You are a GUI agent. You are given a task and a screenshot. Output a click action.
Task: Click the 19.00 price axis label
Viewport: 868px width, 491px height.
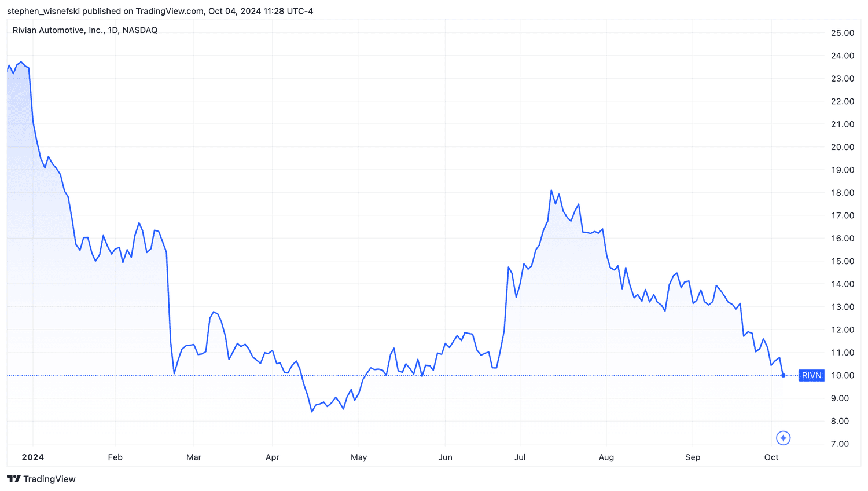tap(843, 170)
